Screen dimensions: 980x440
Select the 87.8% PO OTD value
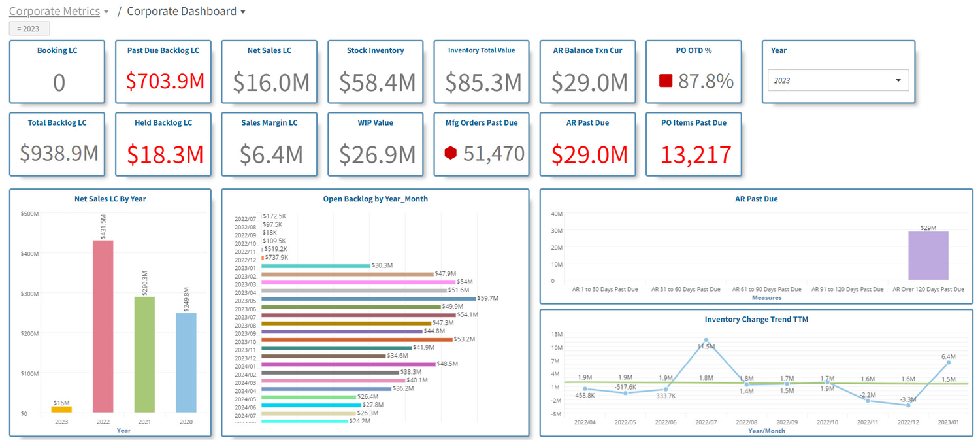click(706, 81)
